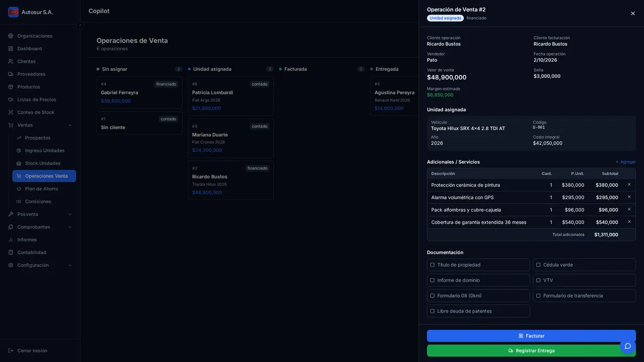644x362 pixels.
Task: Collapse the sidebar with the chevron button
Action: [x=80, y=25]
